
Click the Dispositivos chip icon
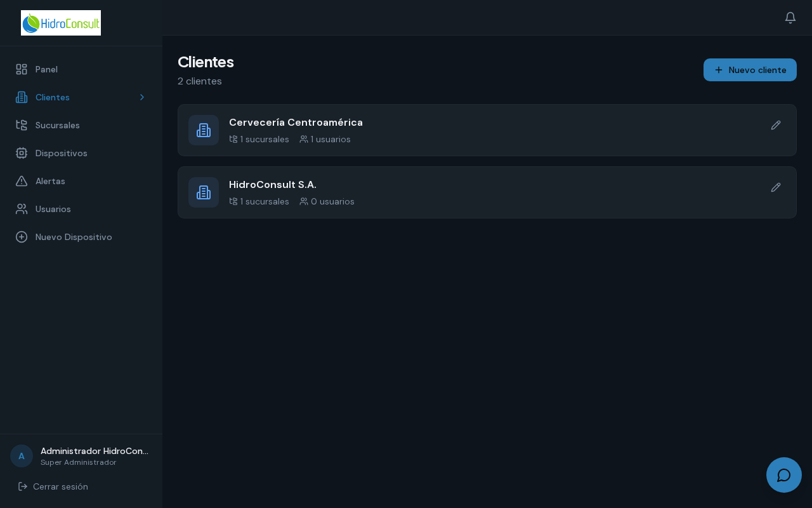22,153
